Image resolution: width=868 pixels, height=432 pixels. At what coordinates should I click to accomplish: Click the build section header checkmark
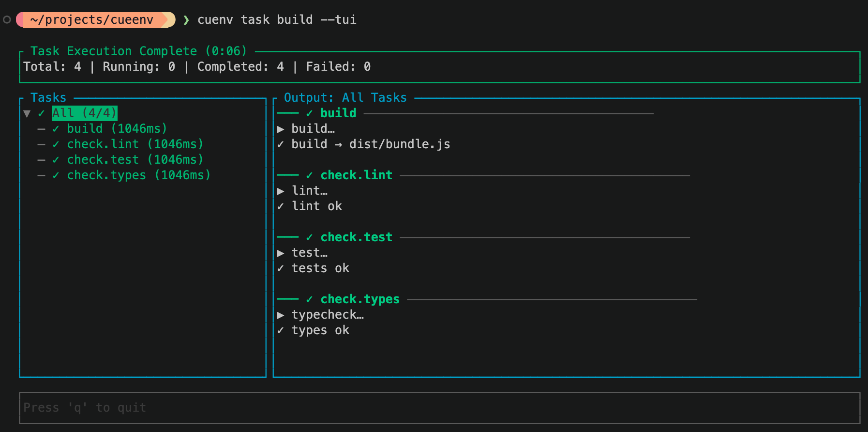tap(310, 113)
